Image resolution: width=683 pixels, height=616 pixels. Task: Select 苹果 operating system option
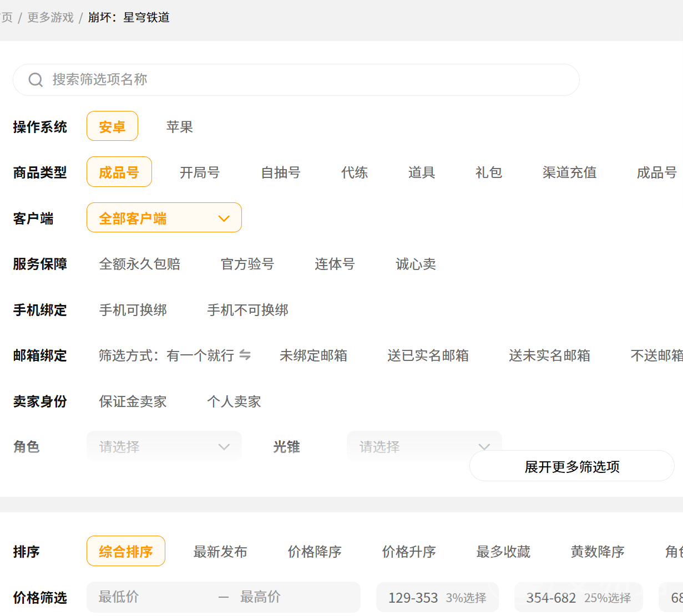[x=179, y=127]
